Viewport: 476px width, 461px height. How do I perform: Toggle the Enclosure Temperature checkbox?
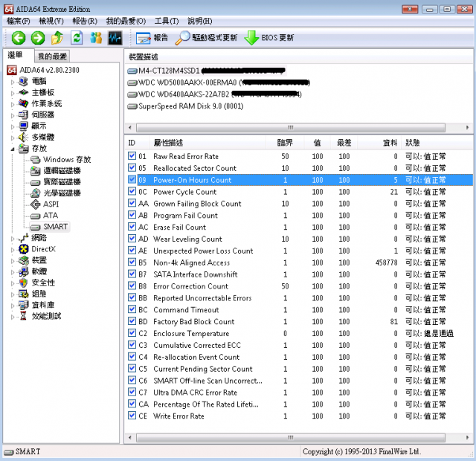point(132,333)
